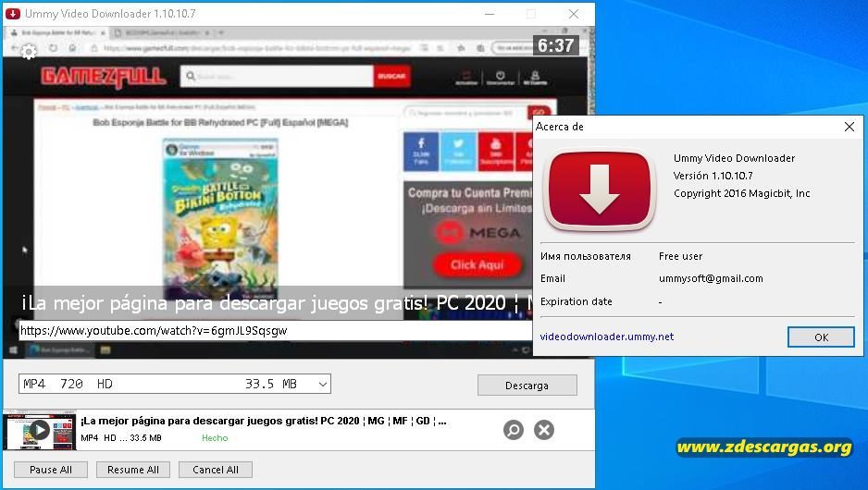Close the Acerca de dialog
This screenshot has width=868, height=490.
point(849,127)
